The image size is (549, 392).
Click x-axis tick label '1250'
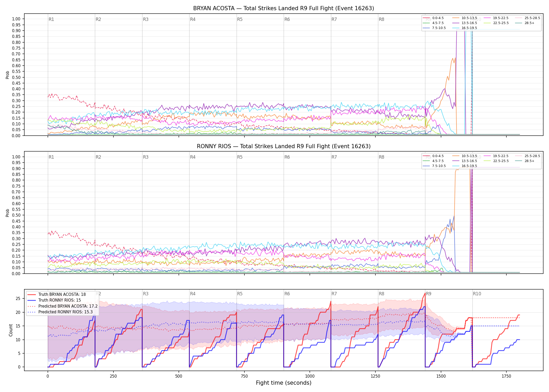375,376
